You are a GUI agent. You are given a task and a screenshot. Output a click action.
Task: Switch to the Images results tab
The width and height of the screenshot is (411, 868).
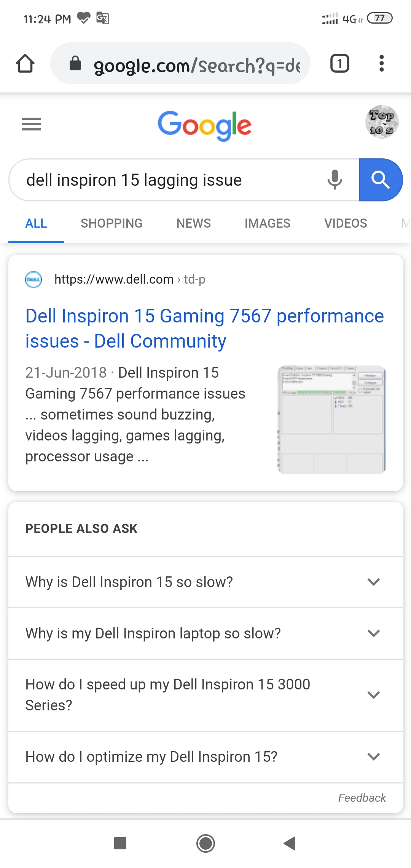point(267,223)
